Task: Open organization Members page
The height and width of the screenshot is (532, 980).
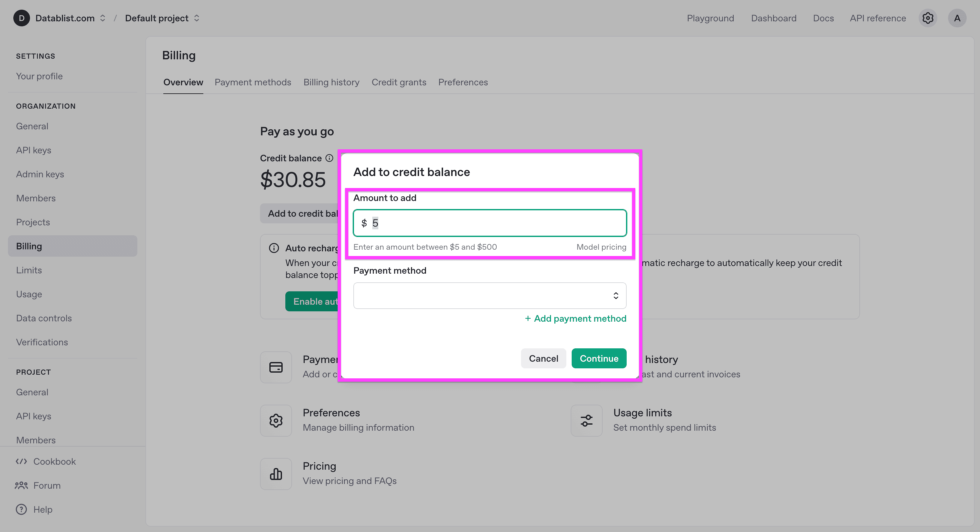Action: (x=36, y=198)
